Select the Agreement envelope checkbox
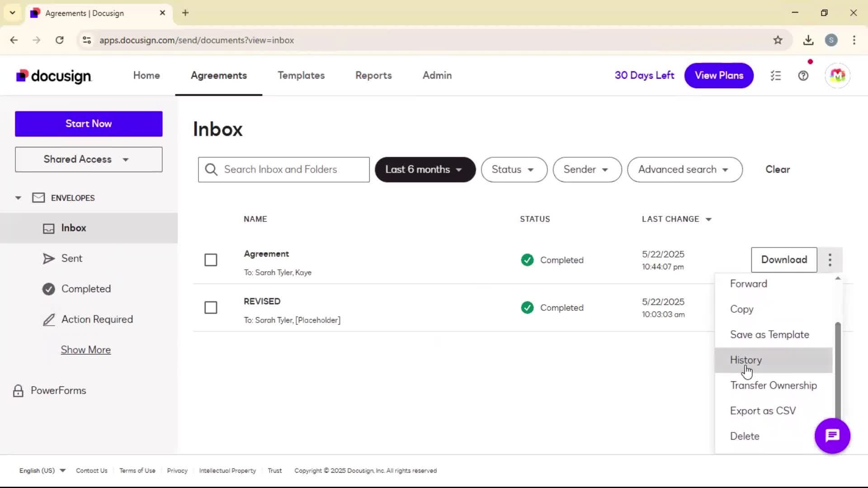868x488 pixels. coord(211,260)
